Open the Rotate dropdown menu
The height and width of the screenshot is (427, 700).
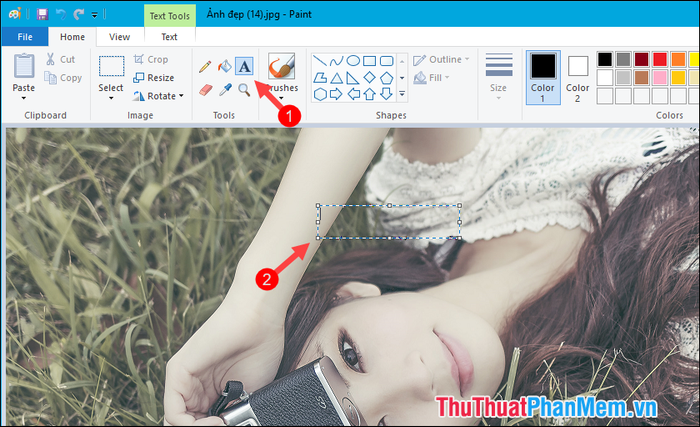coord(158,96)
